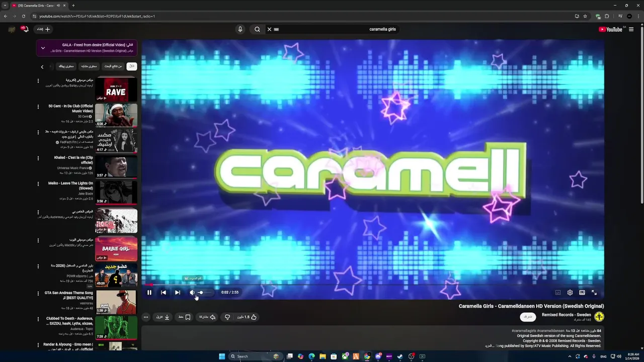The image size is (644, 362).
Task: Open Steam from the taskbar
Action: pyautogui.click(x=400, y=356)
